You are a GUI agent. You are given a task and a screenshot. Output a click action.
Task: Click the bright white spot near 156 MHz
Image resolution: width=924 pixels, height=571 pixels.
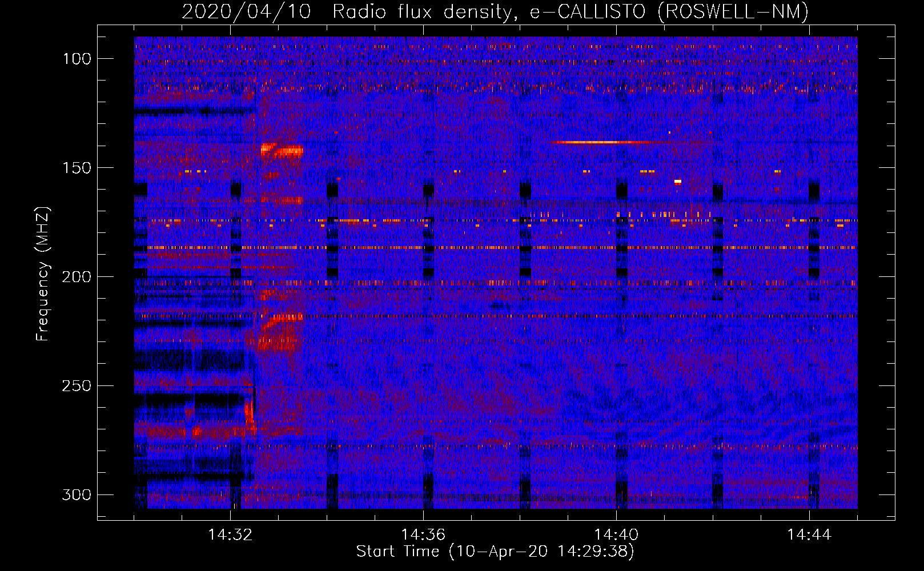pyautogui.click(x=678, y=182)
